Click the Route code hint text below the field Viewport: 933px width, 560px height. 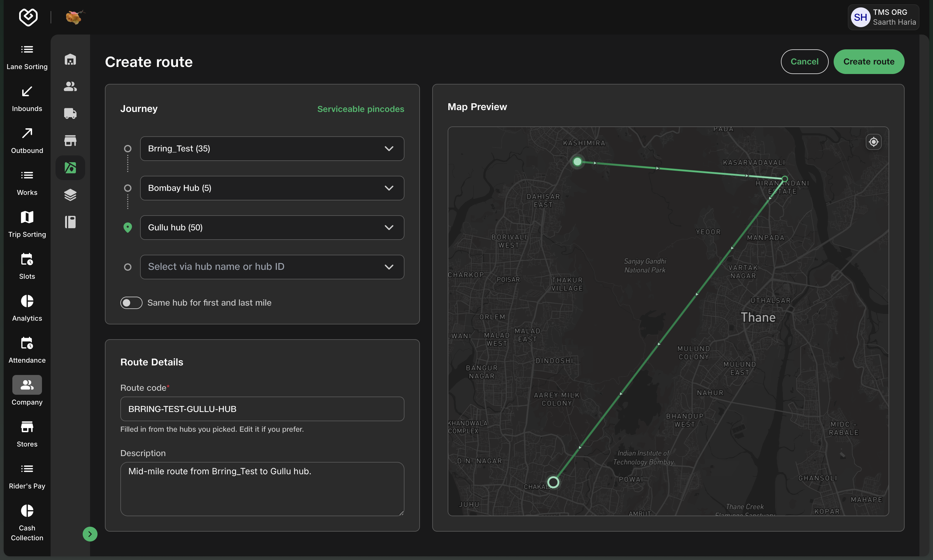212,429
